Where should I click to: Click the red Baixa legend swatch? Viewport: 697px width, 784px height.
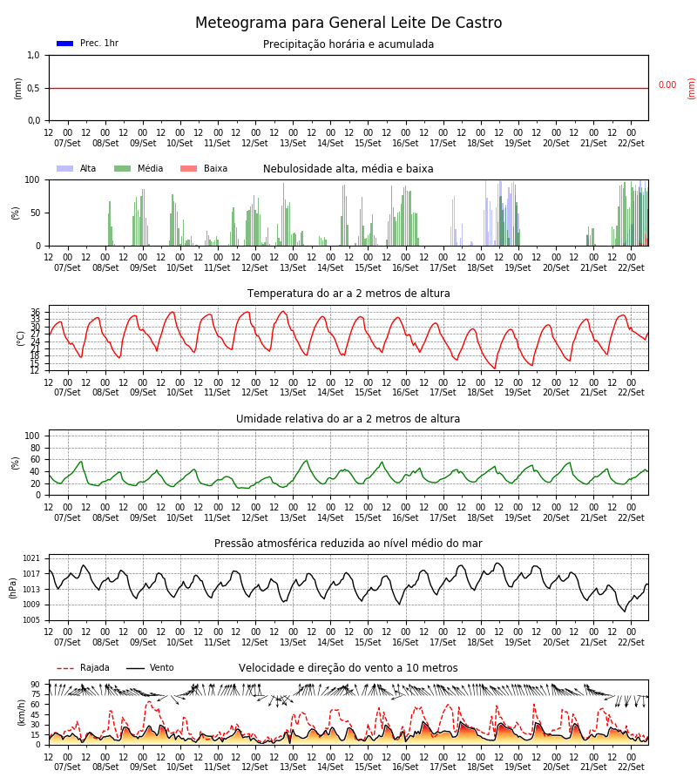click(188, 168)
